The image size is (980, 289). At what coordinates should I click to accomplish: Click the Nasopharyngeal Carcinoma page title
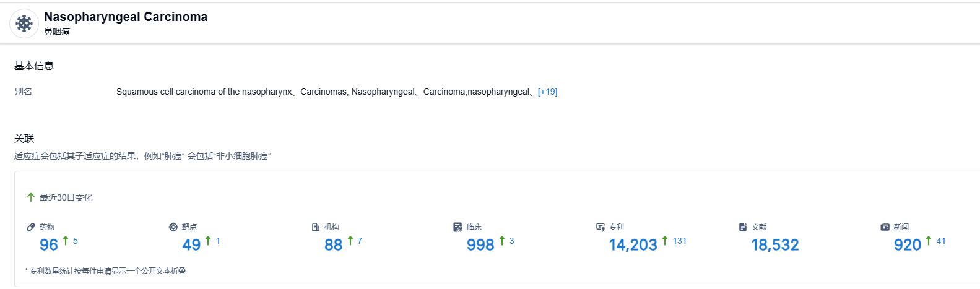click(126, 17)
